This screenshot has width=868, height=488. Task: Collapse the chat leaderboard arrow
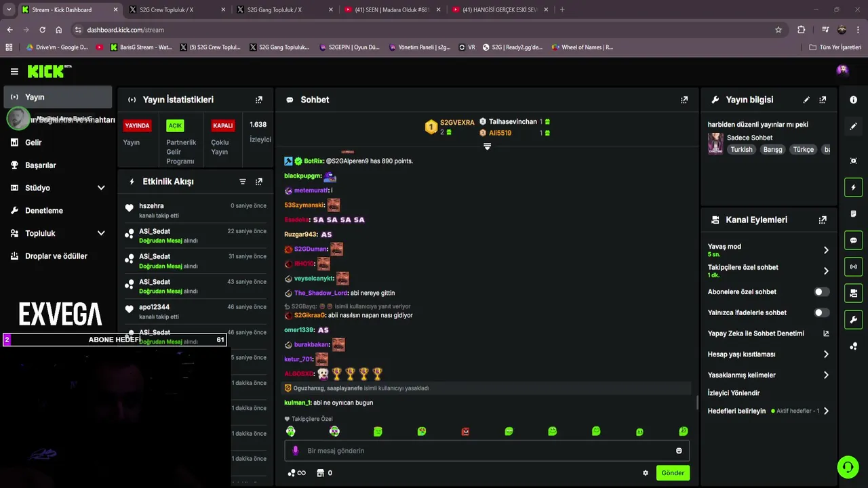(487, 146)
